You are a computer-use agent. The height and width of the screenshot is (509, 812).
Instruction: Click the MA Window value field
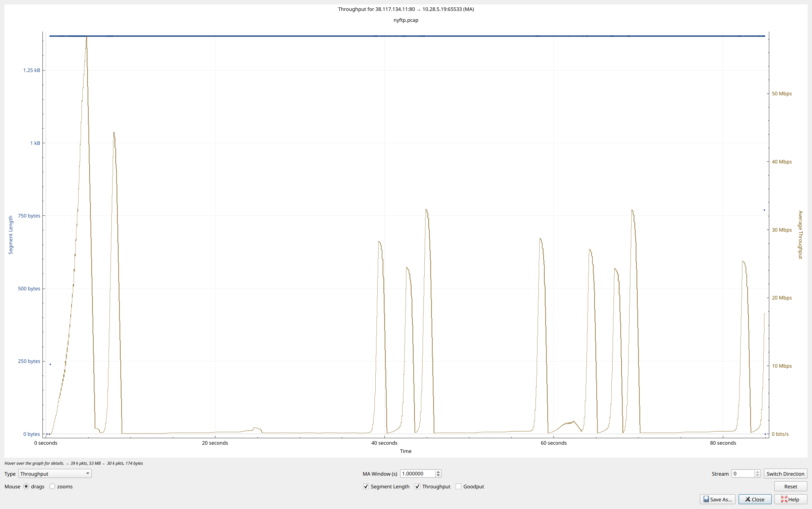pos(418,474)
